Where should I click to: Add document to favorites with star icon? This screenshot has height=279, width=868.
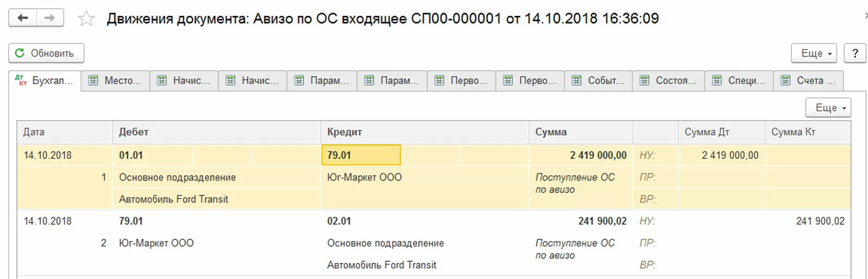pyautogui.click(x=86, y=19)
